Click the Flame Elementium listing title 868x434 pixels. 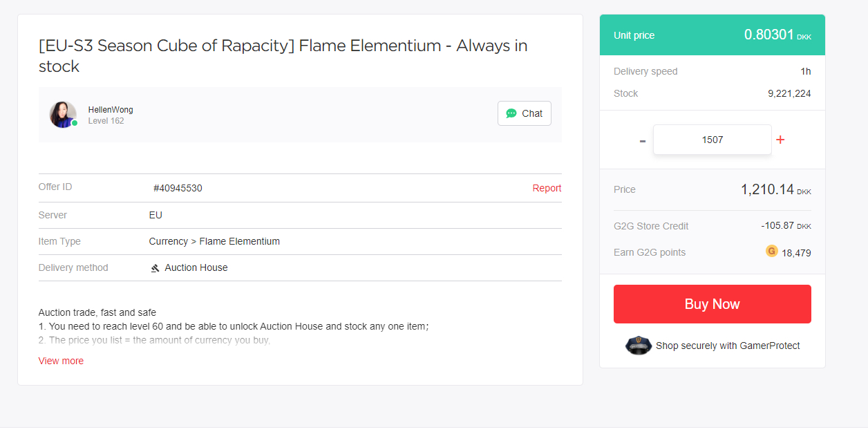[x=283, y=56]
